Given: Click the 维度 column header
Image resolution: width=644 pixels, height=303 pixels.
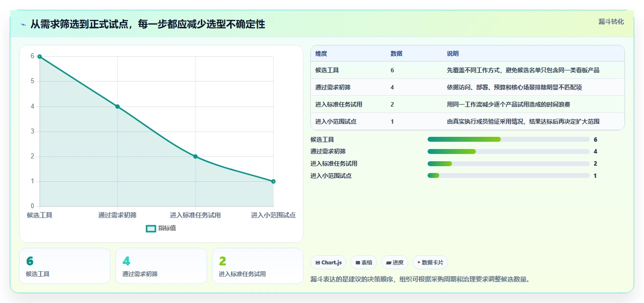Looking at the screenshot, I should point(322,54).
